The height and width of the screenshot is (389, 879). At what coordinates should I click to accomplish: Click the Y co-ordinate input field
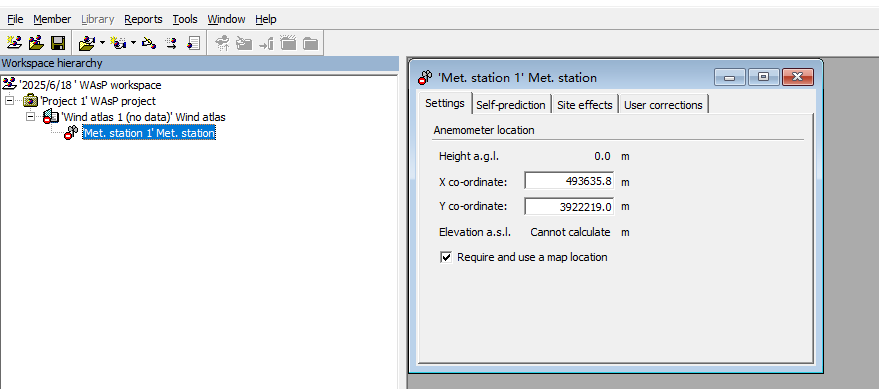pyautogui.click(x=569, y=206)
